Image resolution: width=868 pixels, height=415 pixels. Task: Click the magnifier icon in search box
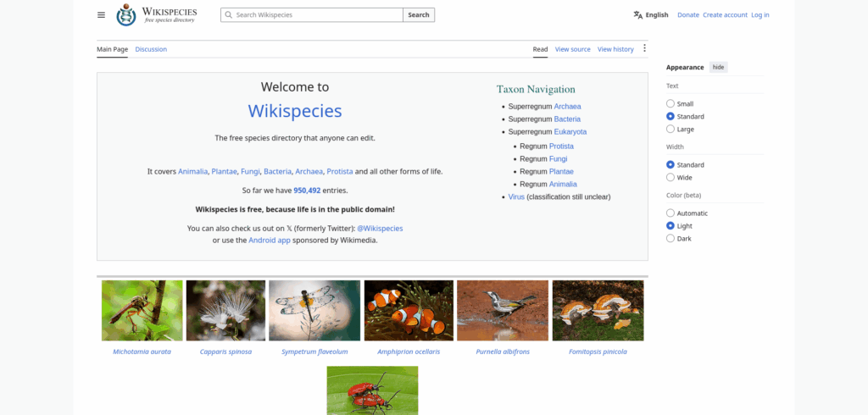(229, 15)
